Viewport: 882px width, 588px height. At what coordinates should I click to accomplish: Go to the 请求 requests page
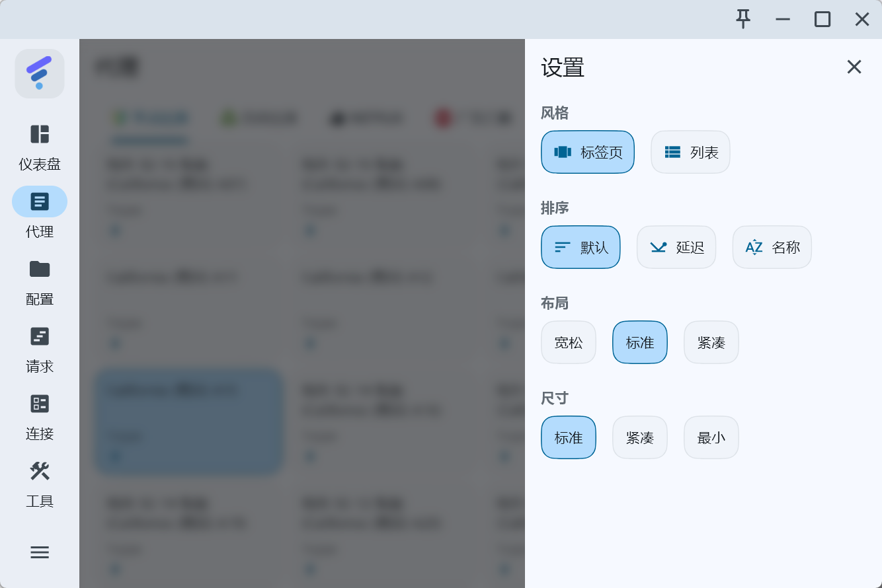click(40, 336)
